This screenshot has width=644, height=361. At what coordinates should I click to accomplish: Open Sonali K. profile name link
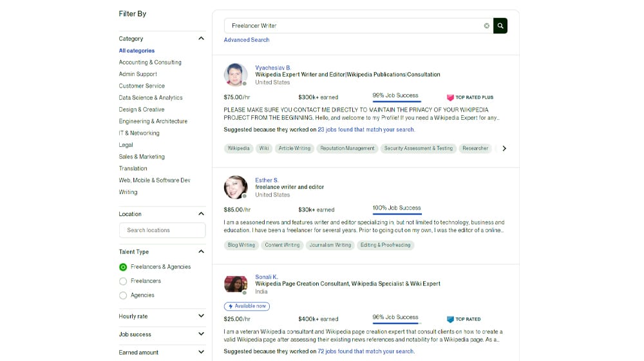pos(266,277)
